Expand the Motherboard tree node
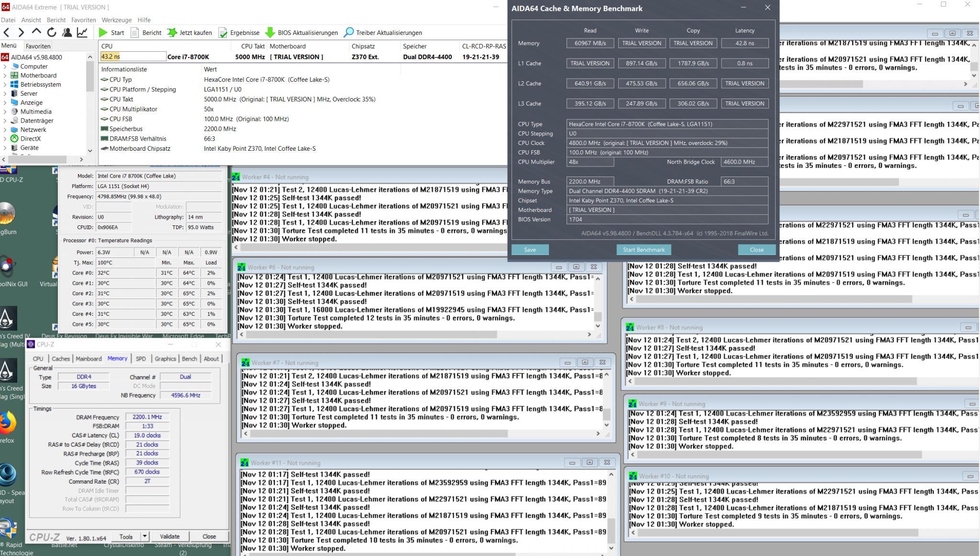980x556 pixels. pos(5,76)
